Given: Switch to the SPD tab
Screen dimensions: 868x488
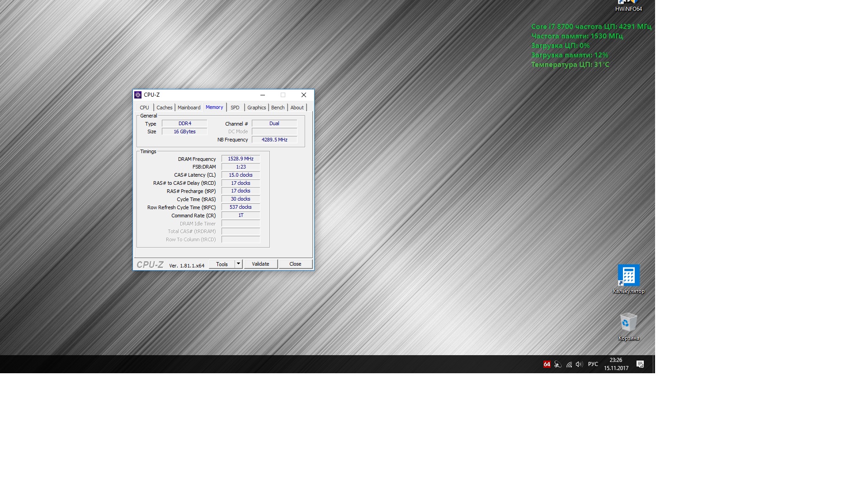Looking at the screenshot, I should click(235, 108).
